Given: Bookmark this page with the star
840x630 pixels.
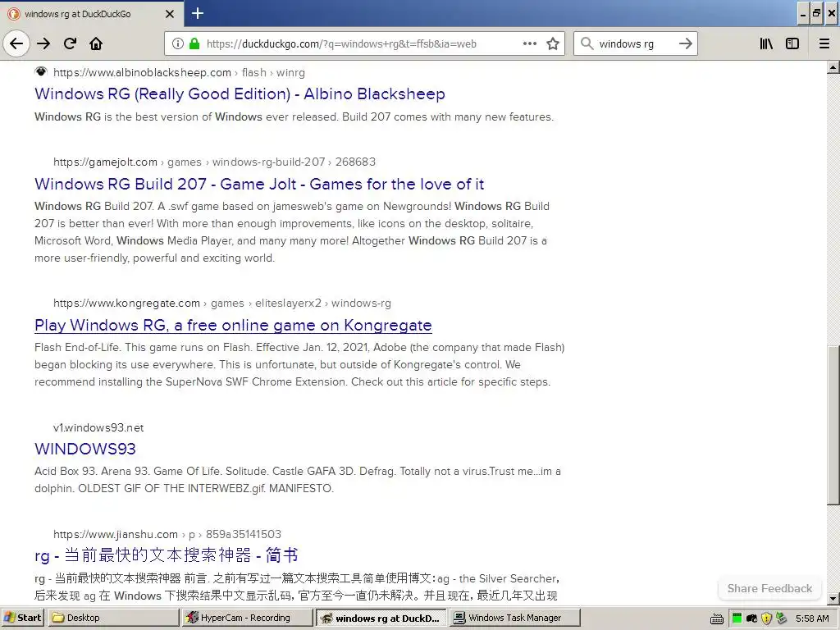Looking at the screenshot, I should 553,44.
